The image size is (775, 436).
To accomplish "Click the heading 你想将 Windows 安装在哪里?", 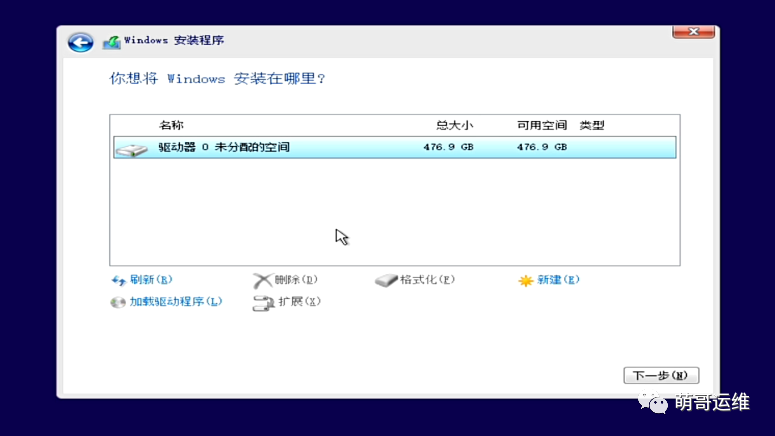I will tap(217, 79).
